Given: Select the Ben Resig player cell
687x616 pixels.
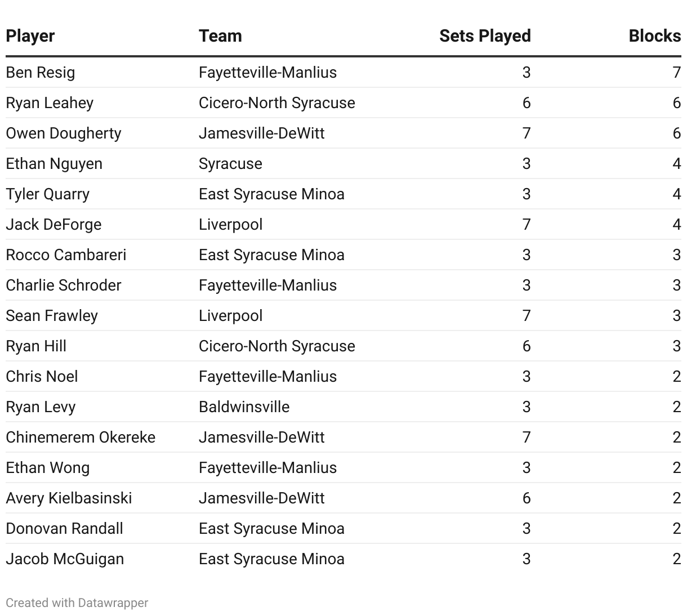Looking at the screenshot, I should (41, 73).
